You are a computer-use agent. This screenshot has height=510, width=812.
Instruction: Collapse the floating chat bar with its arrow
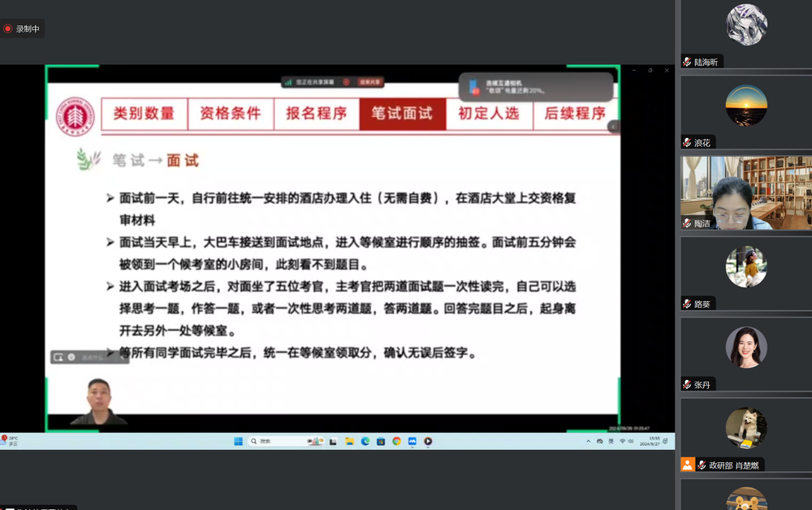coord(122,357)
